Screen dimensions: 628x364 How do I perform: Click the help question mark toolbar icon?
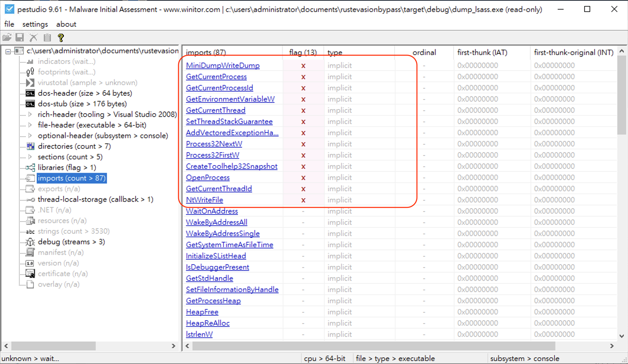61,37
